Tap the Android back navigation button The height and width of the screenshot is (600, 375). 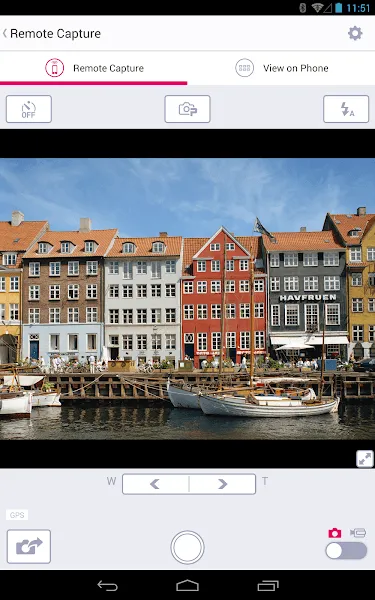pos(108,585)
